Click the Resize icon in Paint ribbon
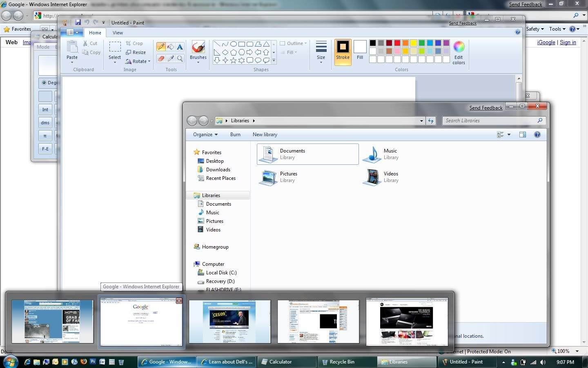 [x=128, y=52]
